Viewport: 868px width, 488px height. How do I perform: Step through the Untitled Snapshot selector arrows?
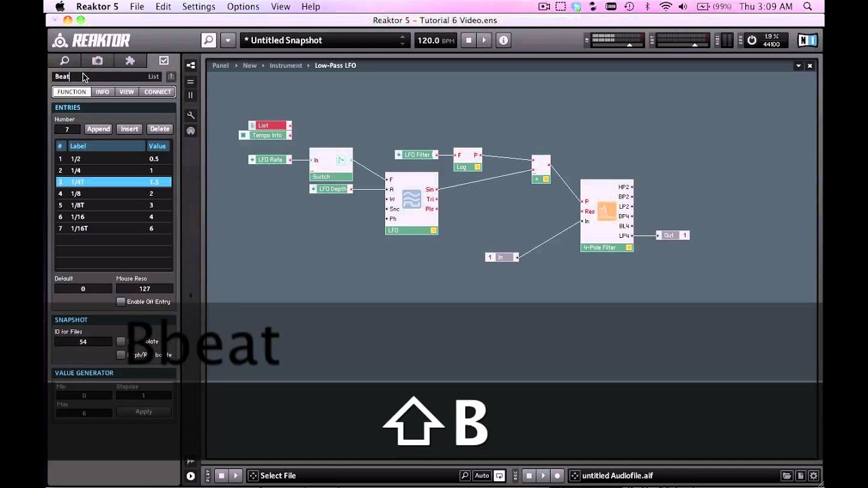click(402, 41)
